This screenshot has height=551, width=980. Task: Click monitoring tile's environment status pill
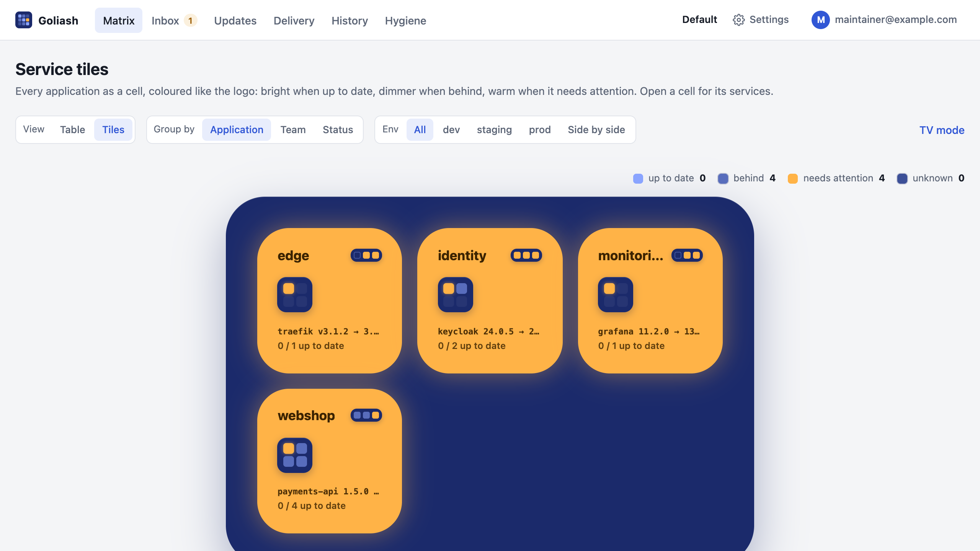[x=687, y=255]
